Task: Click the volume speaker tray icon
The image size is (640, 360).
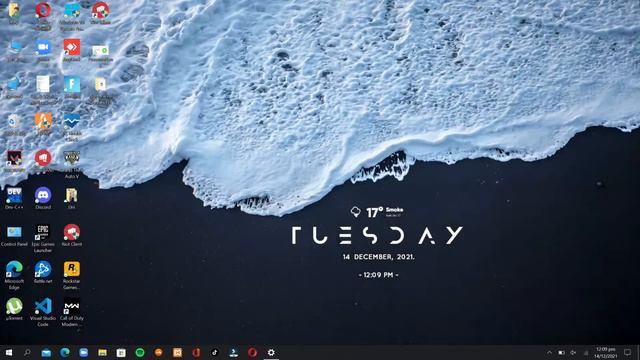Action: click(x=573, y=353)
